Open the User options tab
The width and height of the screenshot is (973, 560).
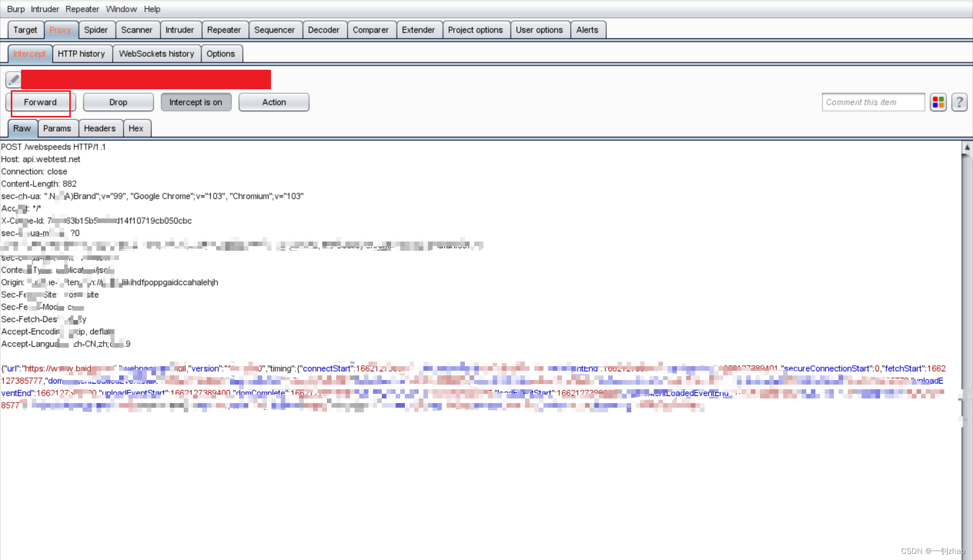tap(539, 30)
